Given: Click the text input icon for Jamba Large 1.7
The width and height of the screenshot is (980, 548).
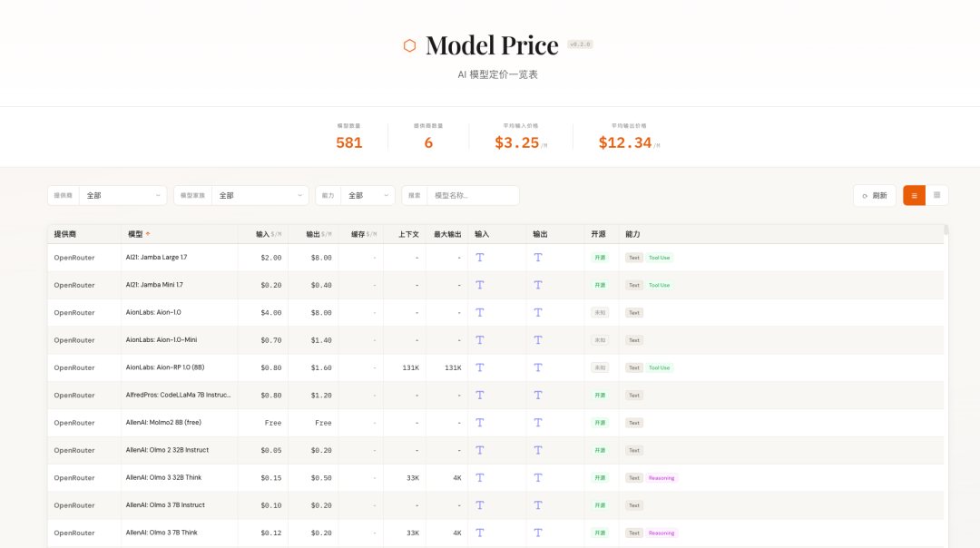Looking at the screenshot, I should (x=480, y=258).
